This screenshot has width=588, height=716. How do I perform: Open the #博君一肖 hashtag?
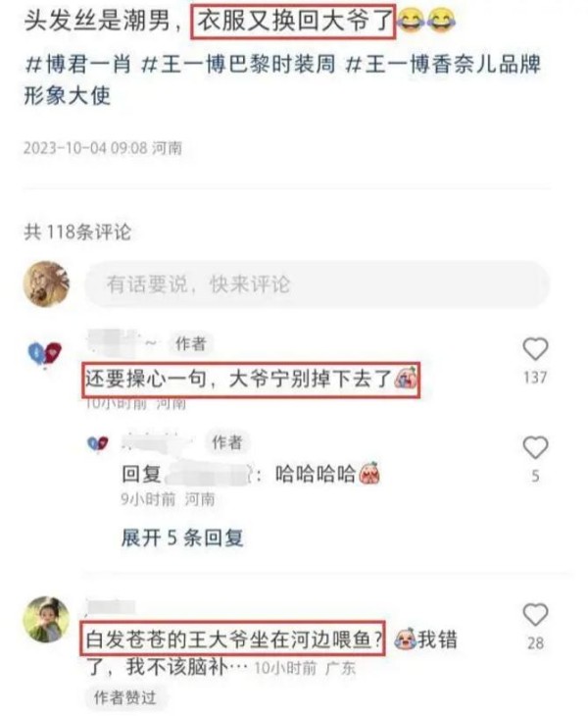coord(78,64)
